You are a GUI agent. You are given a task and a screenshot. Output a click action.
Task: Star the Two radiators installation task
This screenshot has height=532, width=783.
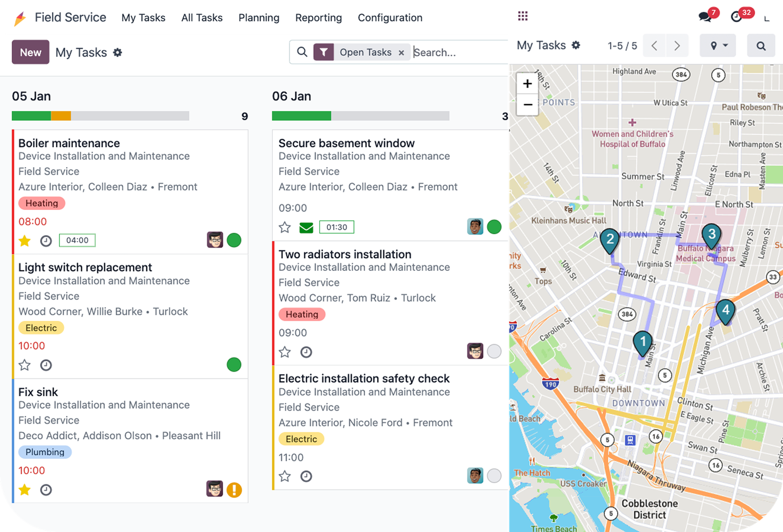[x=285, y=352]
